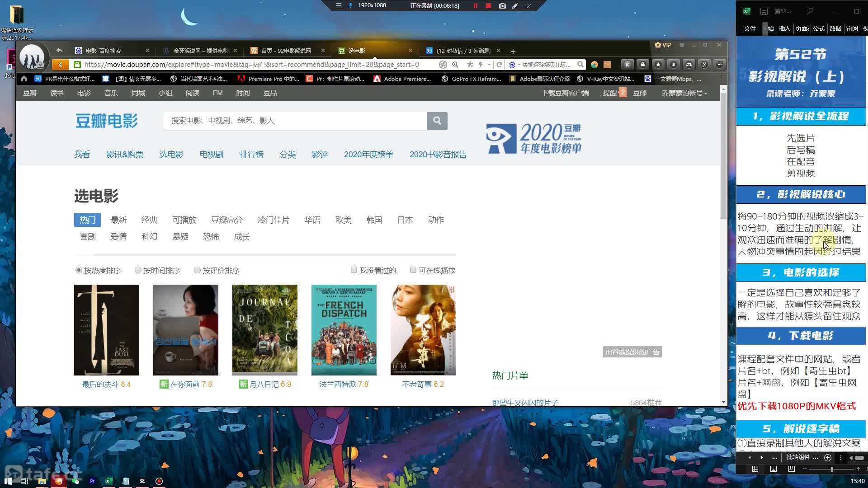Check the 可在线播放 checkbox
868x488 pixels.
tap(413, 270)
